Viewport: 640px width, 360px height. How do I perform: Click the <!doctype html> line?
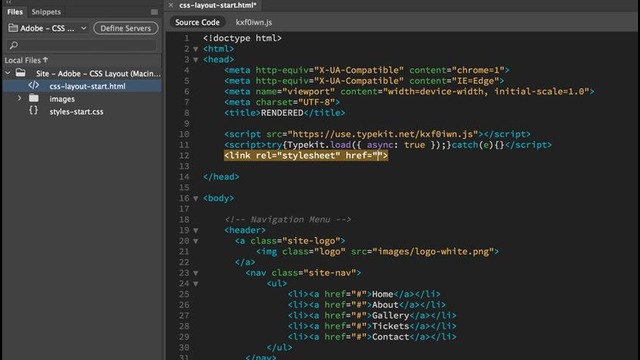[x=242, y=38]
